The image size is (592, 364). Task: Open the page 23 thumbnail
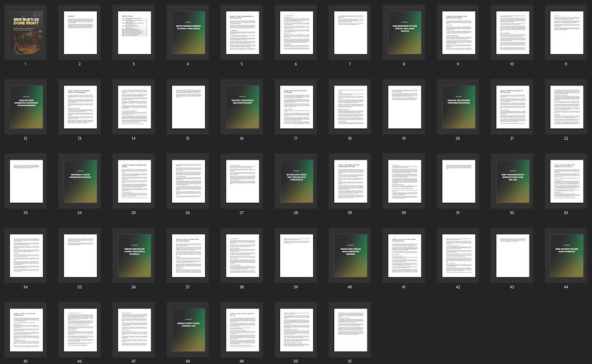point(26,181)
